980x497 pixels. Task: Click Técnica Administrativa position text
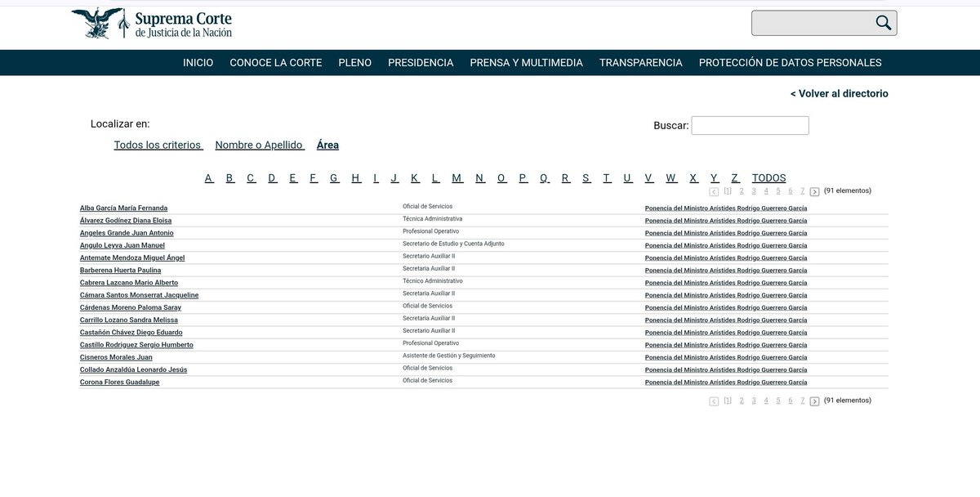click(x=432, y=219)
